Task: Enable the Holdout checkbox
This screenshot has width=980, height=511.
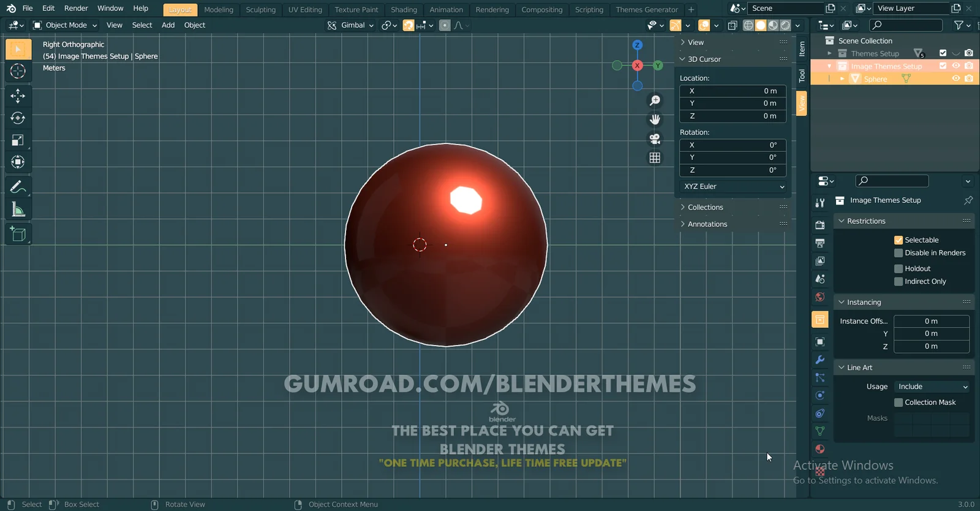Action: (x=899, y=269)
